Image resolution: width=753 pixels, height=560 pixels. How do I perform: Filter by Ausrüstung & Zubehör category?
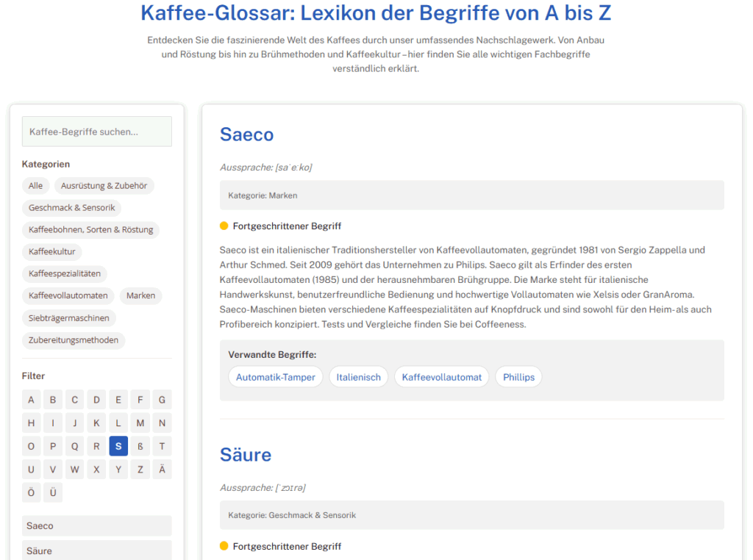click(104, 186)
